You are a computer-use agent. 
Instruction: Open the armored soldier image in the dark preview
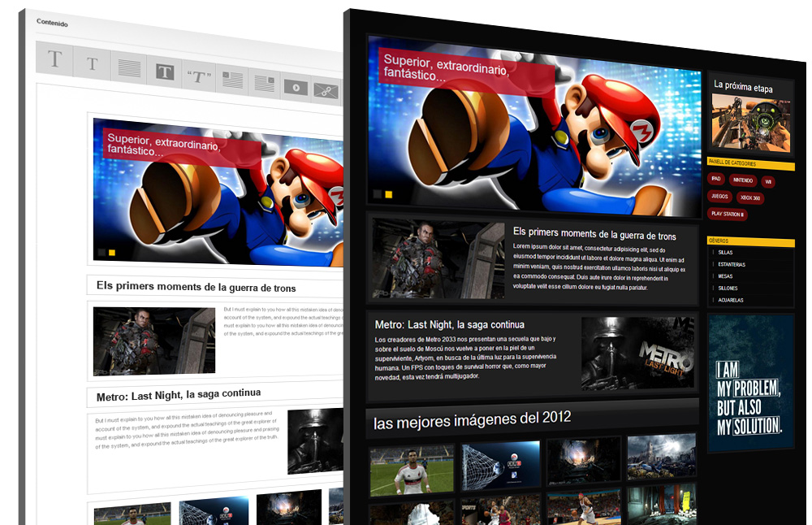point(438,258)
